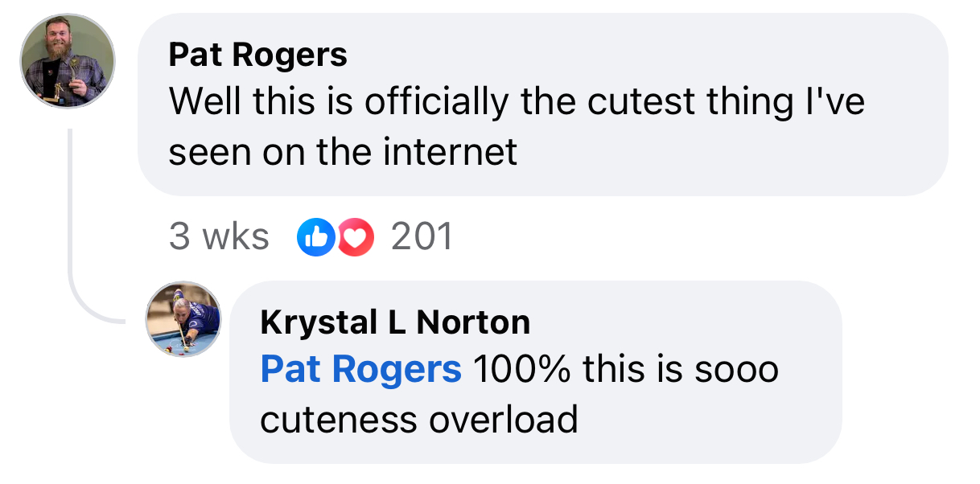Click the red heart Love reaction icon
The height and width of the screenshot is (484, 980).
click(x=356, y=237)
